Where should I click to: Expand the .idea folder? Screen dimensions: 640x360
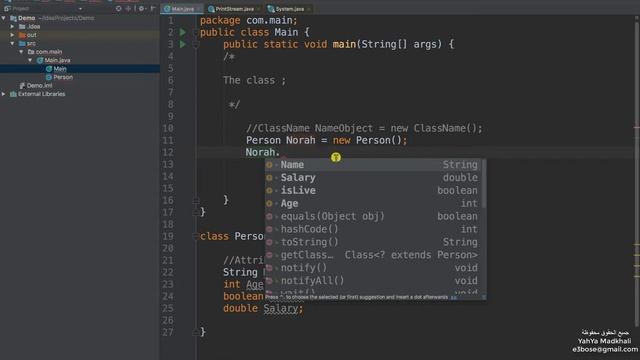coord(12,27)
